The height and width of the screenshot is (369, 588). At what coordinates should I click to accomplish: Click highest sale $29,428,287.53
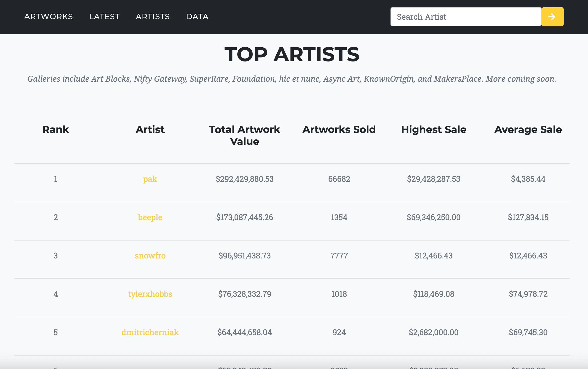[434, 179]
